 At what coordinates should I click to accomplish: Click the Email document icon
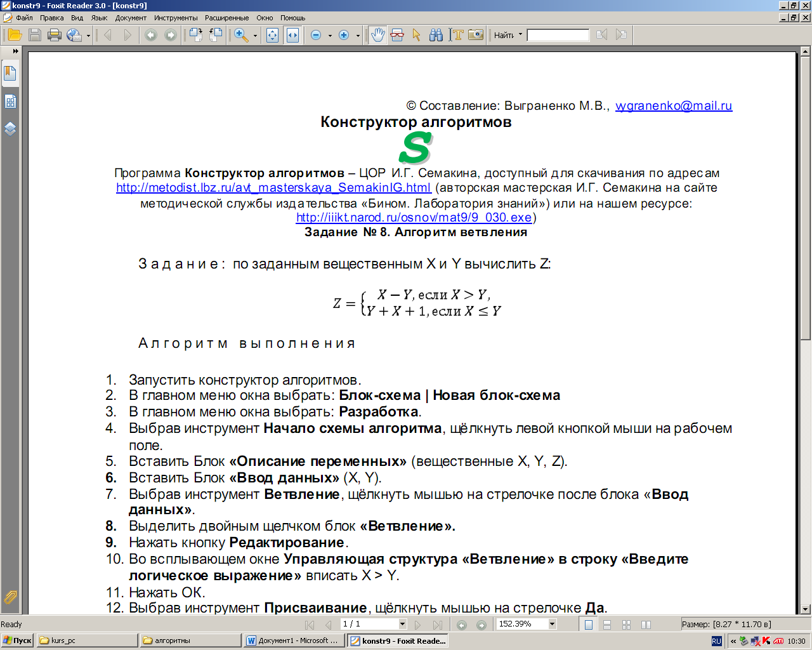click(x=74, y=35)
